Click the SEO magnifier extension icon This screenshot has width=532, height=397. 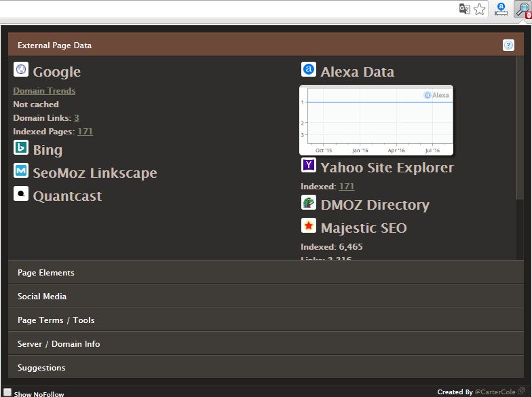(x=522, y=10)
